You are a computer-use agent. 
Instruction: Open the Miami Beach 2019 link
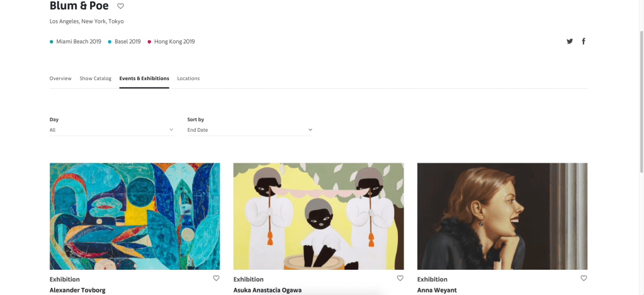[78, 42]
